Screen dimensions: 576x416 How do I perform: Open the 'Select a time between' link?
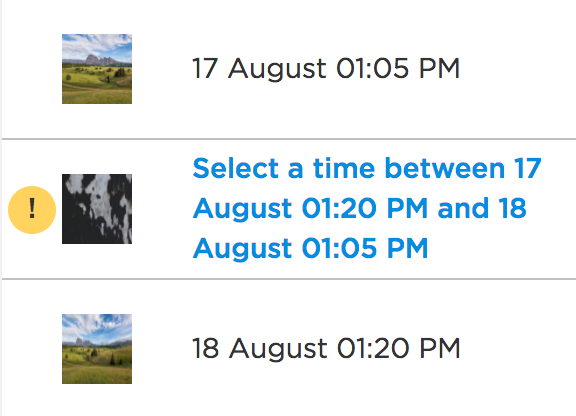point(367,208)
